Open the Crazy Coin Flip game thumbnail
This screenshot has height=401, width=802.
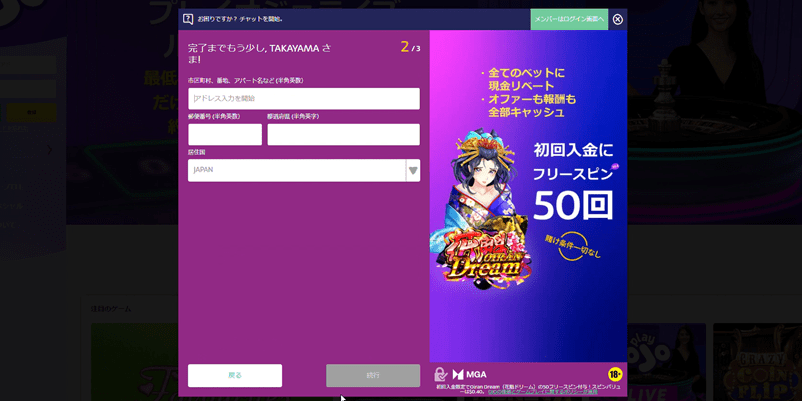click(x=758, y=362)
